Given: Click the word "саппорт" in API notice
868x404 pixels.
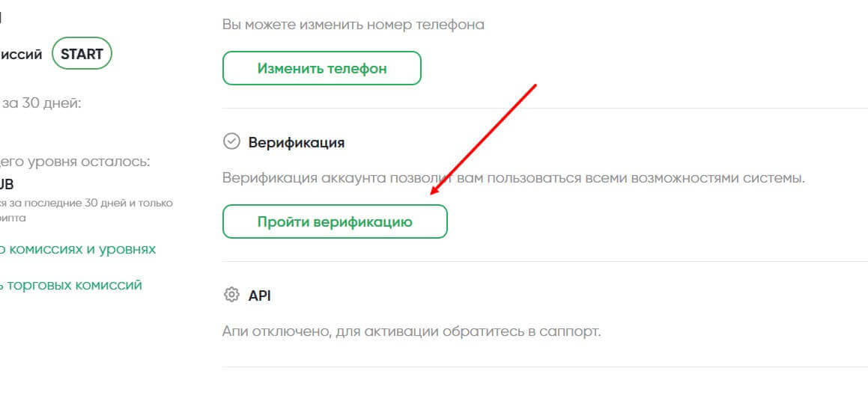Looking at the screenshot, I should point(571,331).
